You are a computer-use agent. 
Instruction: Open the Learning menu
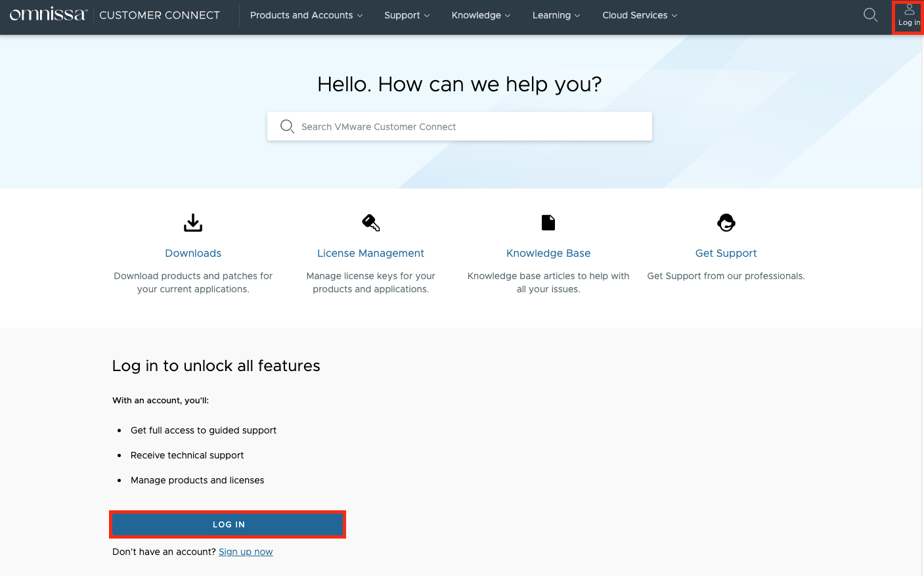coord(556,15)
